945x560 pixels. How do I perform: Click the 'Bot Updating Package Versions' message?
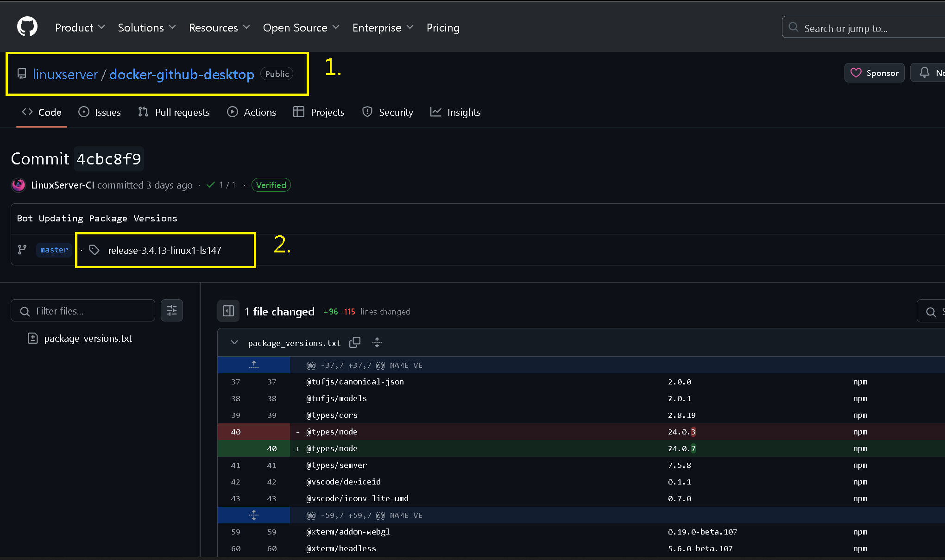click(97, 218)
